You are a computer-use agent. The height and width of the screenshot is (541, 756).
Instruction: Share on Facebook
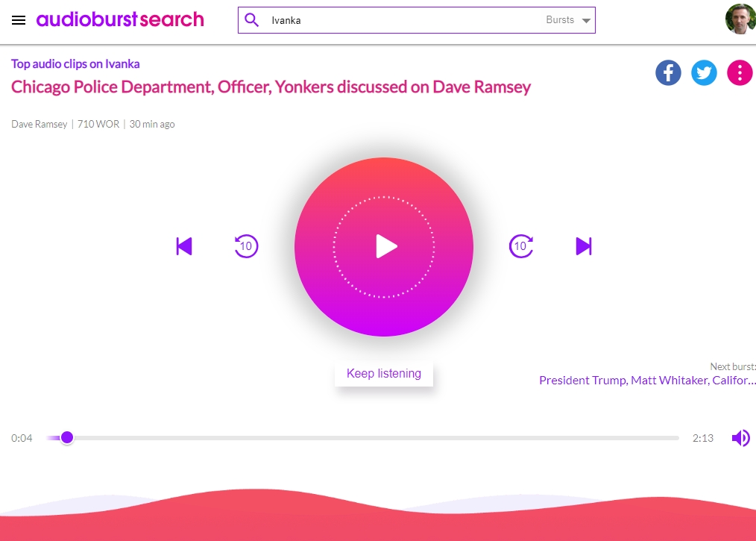[x=668, y=73]
